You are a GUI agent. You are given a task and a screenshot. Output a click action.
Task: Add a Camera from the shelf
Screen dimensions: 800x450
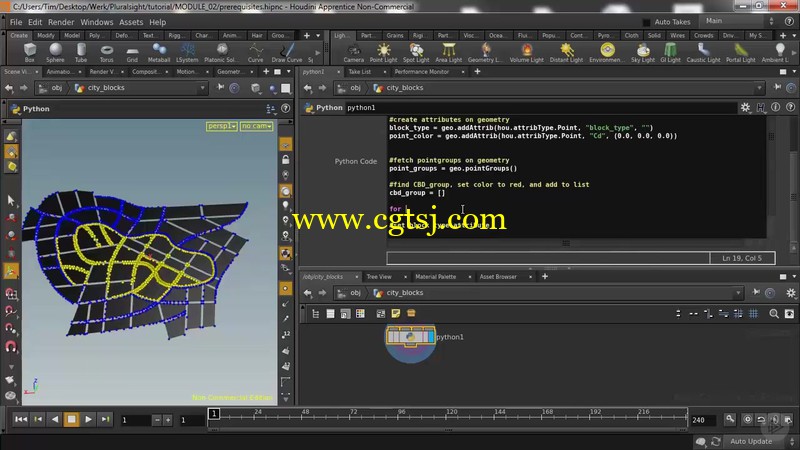coord(354,53)
